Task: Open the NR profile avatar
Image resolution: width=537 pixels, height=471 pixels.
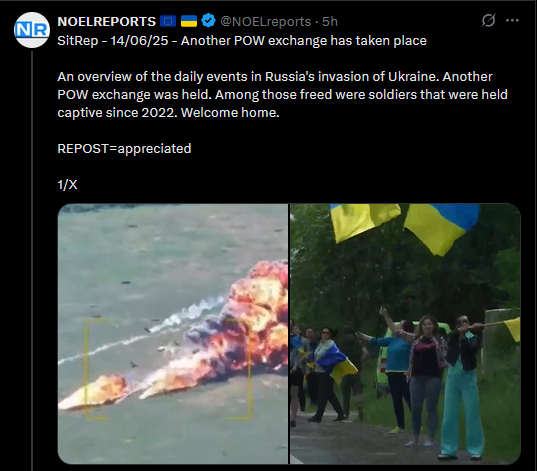Action: 32,30
